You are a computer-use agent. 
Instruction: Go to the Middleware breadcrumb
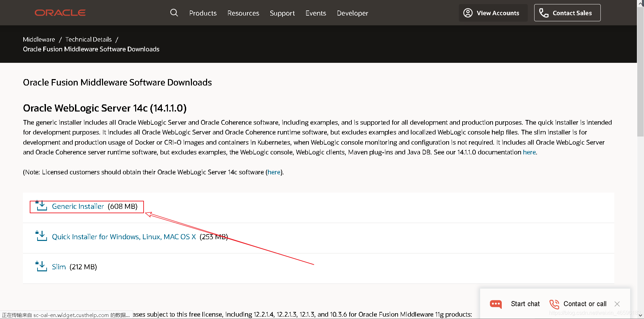pos(39,40)
